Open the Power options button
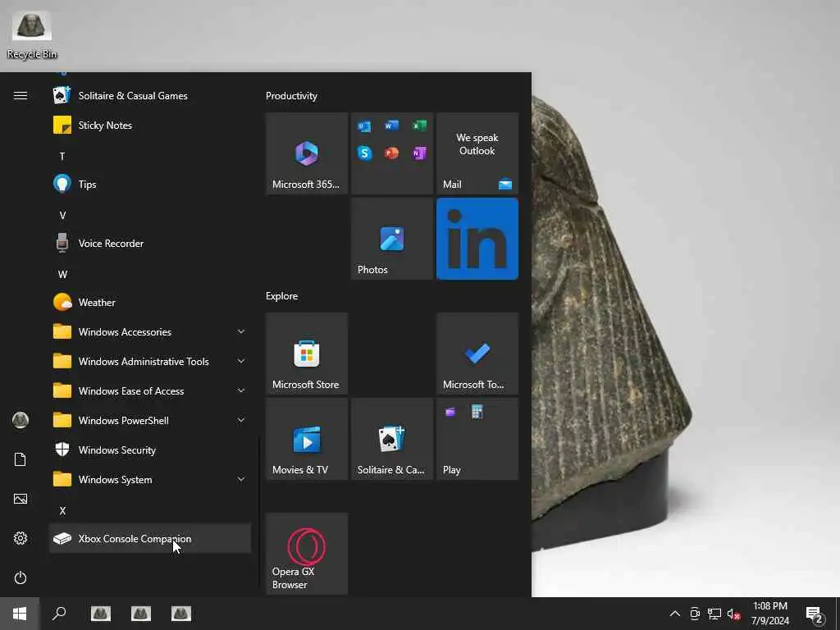The image size is (840, 630). pyautogui.click(x=21, y=577)
